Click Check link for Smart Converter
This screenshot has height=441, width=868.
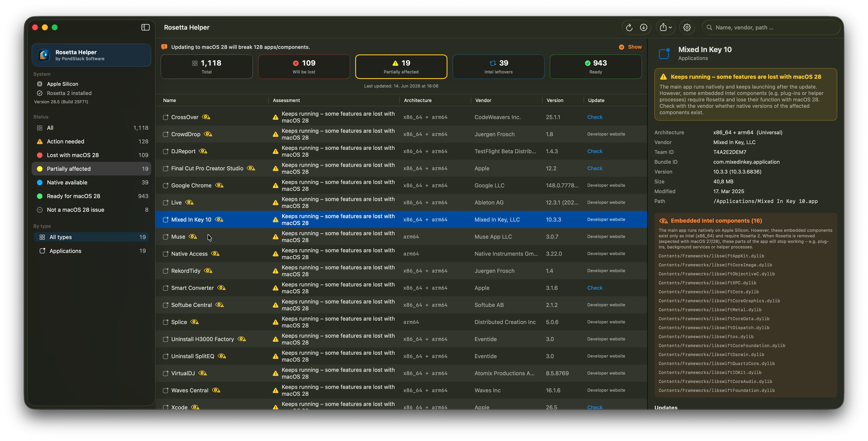click(594, 288)
